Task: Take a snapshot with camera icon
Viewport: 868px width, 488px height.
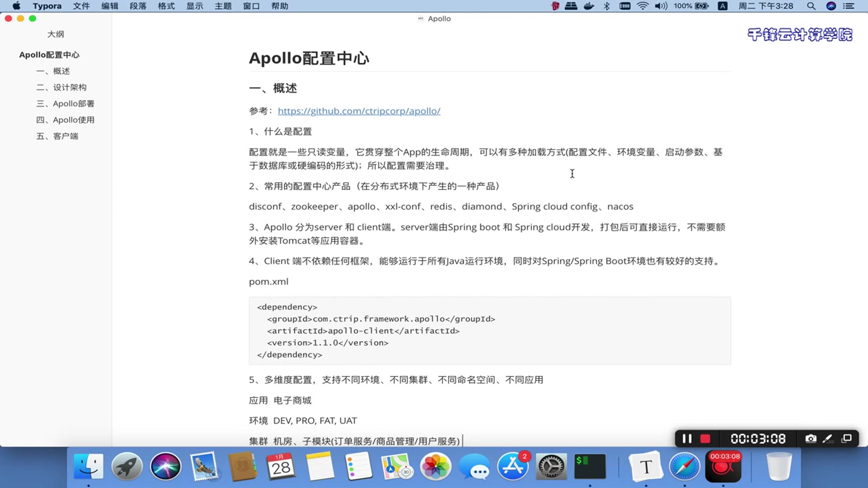Action: (x=811, y=439)
